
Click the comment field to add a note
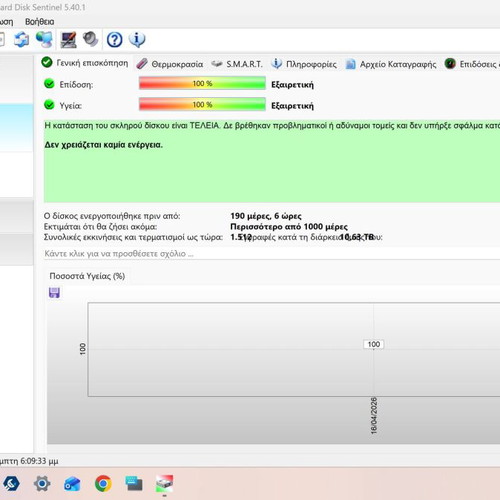pos(272,254)
